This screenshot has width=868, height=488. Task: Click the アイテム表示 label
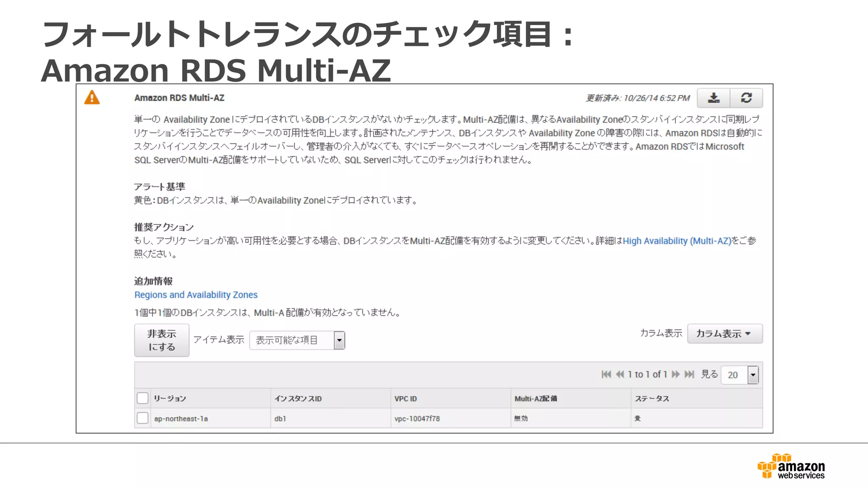pyautogui.click(x=219, y=340)
